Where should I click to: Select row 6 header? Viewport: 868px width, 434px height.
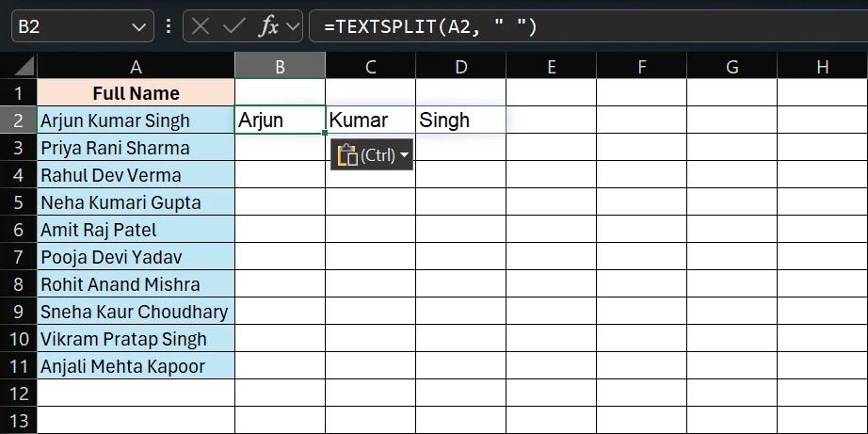pyautogui.click(x=18, y=229)
